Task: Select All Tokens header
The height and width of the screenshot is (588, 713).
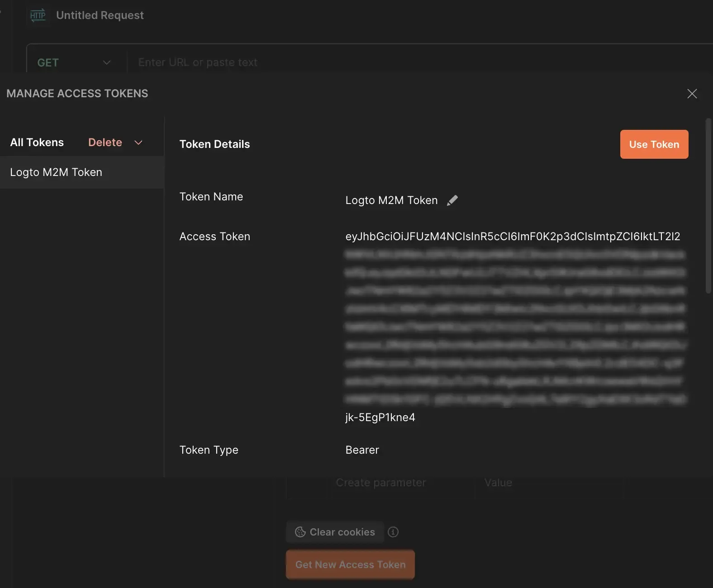Action: [37, 142]
